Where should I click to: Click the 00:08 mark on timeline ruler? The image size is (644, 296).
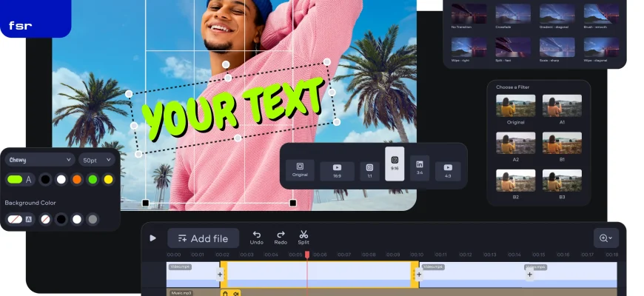(x=369, y=255)
